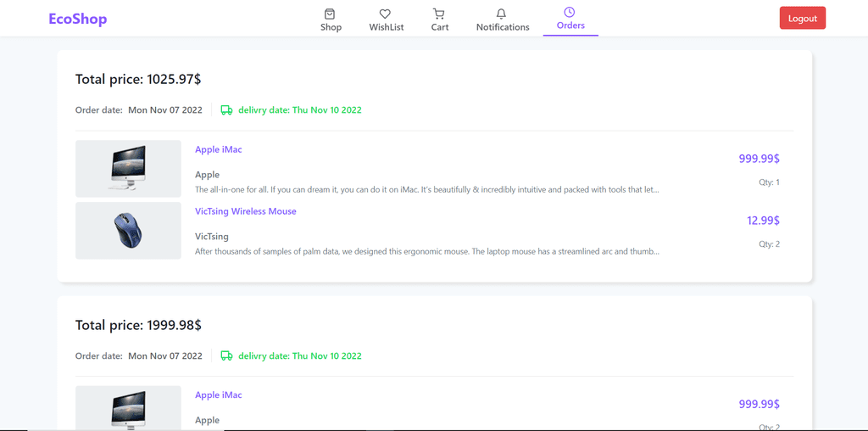Click the 999.99$ price in 1025.97$ order

tap(759, 159)
